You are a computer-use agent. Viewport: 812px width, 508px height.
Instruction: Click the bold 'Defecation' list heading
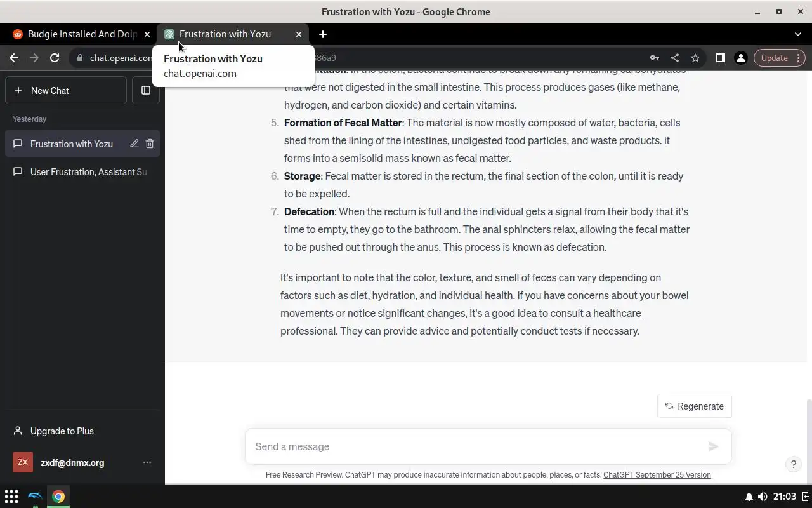(x=310, y=211)
